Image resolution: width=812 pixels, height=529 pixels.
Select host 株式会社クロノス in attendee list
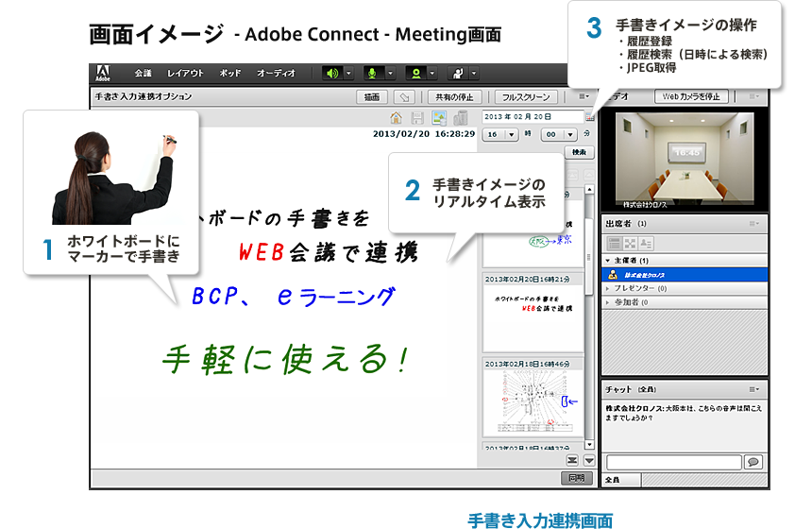click(x=685, y=275)
